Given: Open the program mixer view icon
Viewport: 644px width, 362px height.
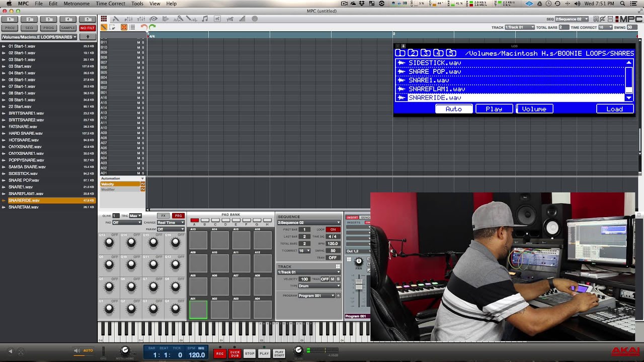Looking at the screenshot, I should tap(128, 19).
